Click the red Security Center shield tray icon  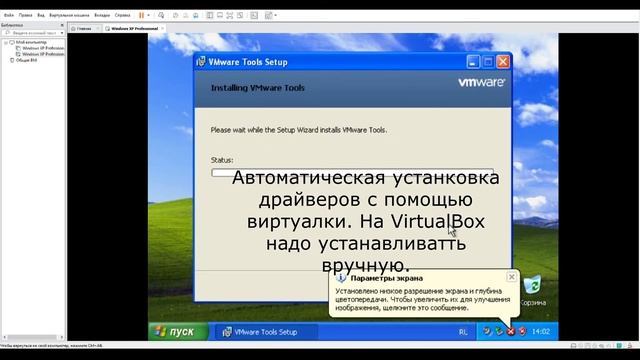522,331
